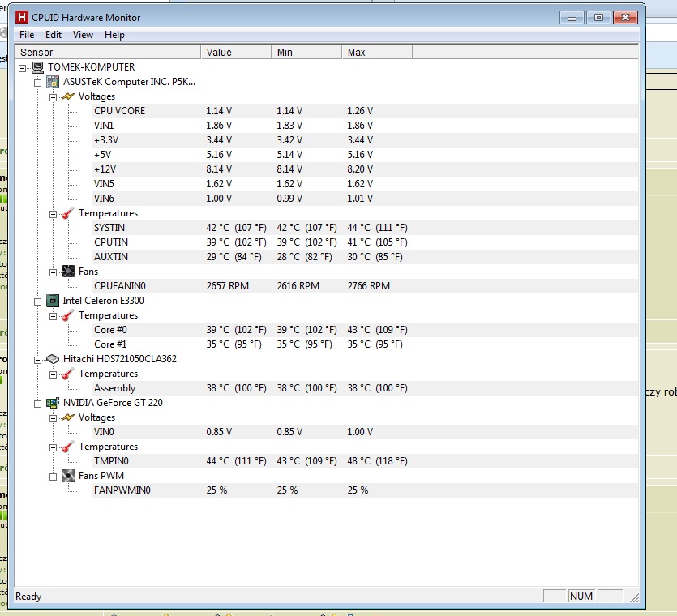Select the VIN5 voltage row
This screenshot has height=616, width=677.
pyautogui.click(x=366, y=184)
